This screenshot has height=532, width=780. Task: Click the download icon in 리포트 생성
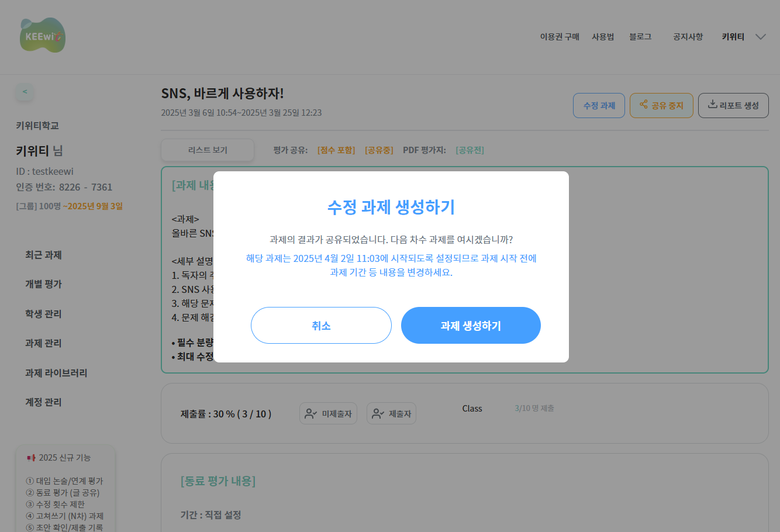tap(712, 105)
